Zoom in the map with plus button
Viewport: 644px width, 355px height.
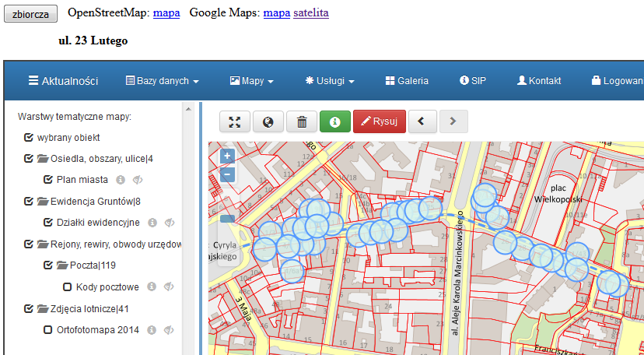click(x=227, y=156)
